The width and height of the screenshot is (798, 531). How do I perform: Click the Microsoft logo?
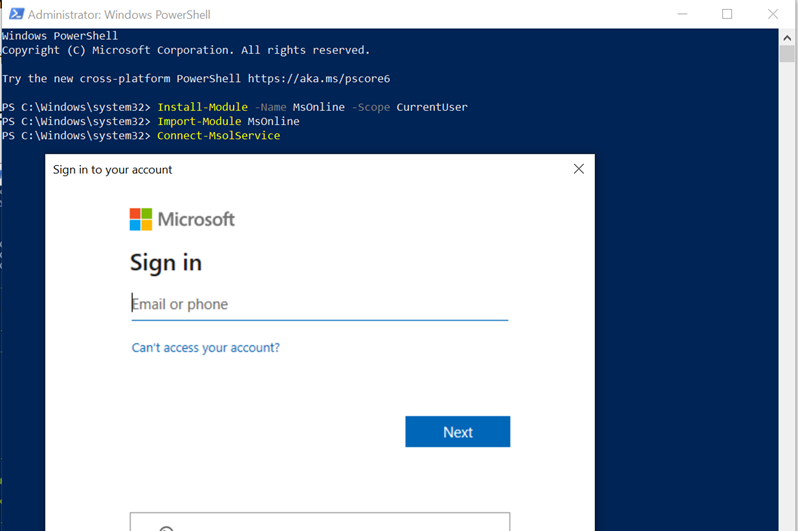(182, 219)
